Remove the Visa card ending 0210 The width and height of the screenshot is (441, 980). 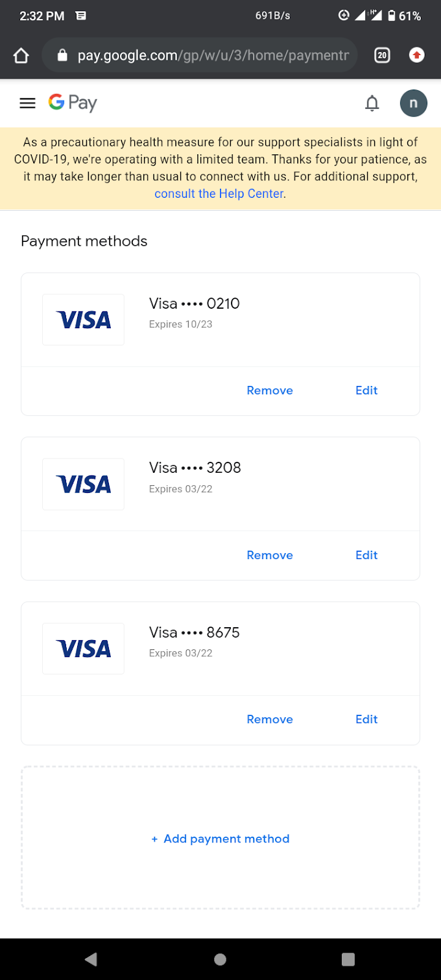tap(269, 390)
